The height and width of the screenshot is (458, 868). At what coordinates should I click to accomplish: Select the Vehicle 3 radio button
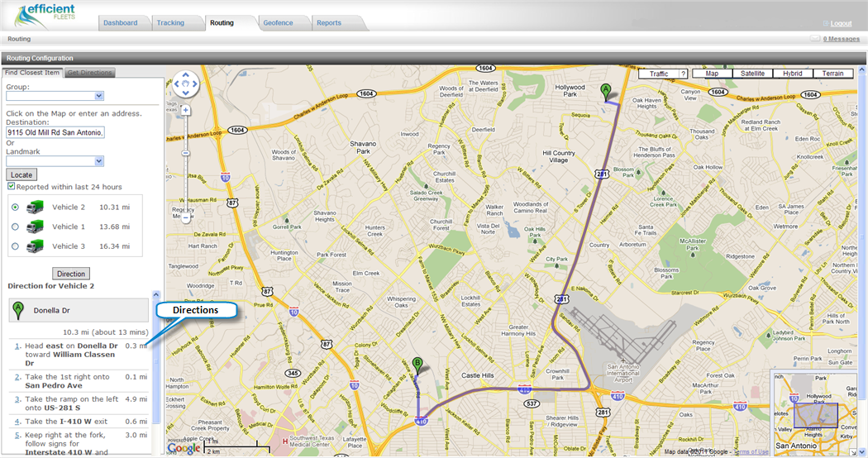tap(15, 246)
